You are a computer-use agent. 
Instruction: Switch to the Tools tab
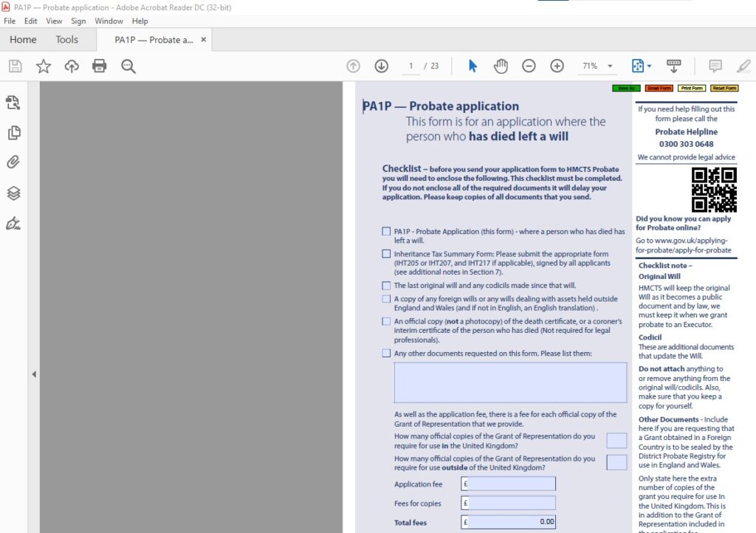[x=66, y=40]
